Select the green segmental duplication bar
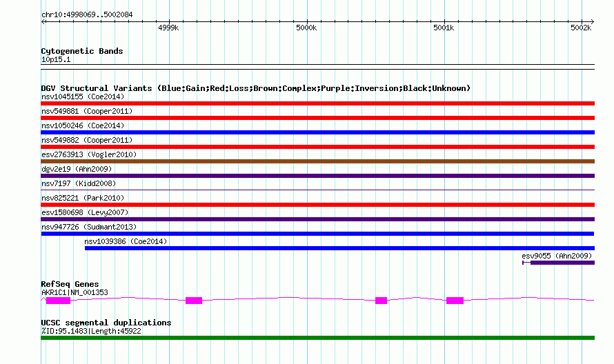 [317, 338]
